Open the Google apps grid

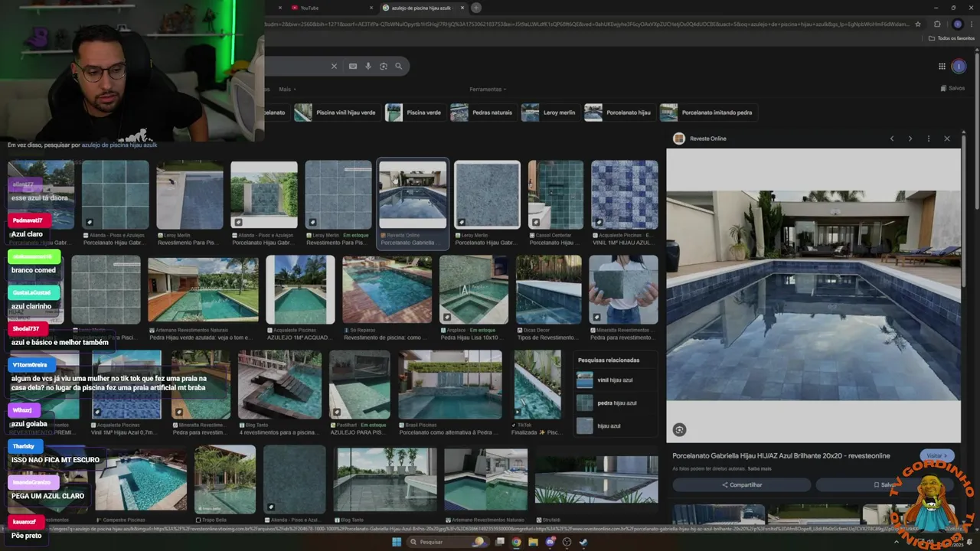click(x=942, y=67)
